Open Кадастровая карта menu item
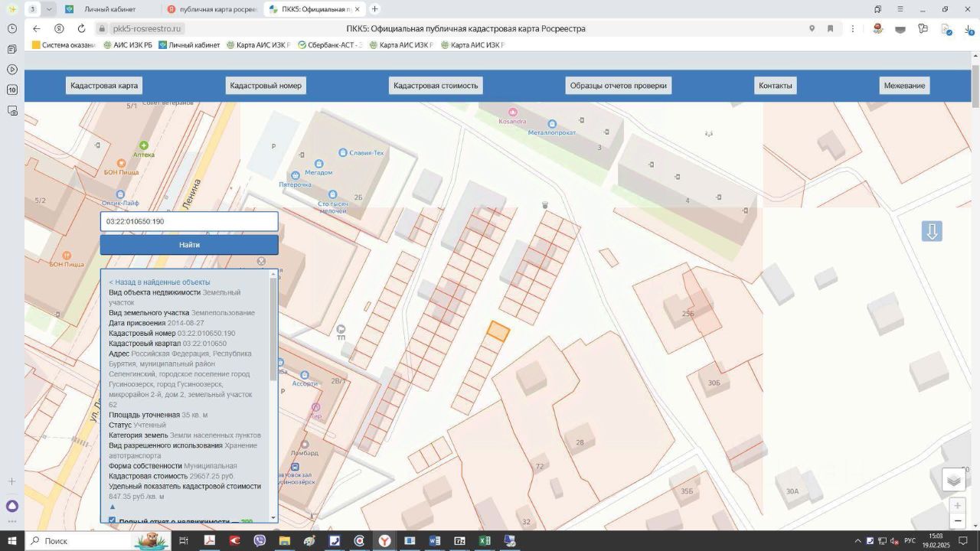The width and height of the screenshot is (980, 551). click(x=104, y=86)
